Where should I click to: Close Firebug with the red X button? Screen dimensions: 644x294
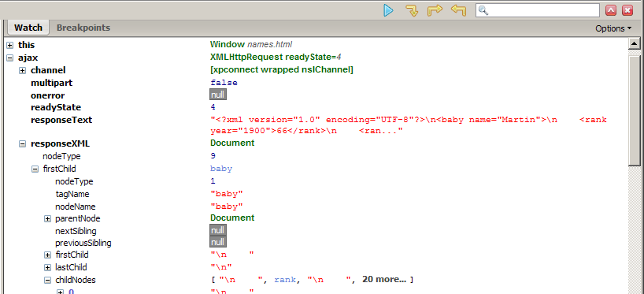(x=627, y=10)
